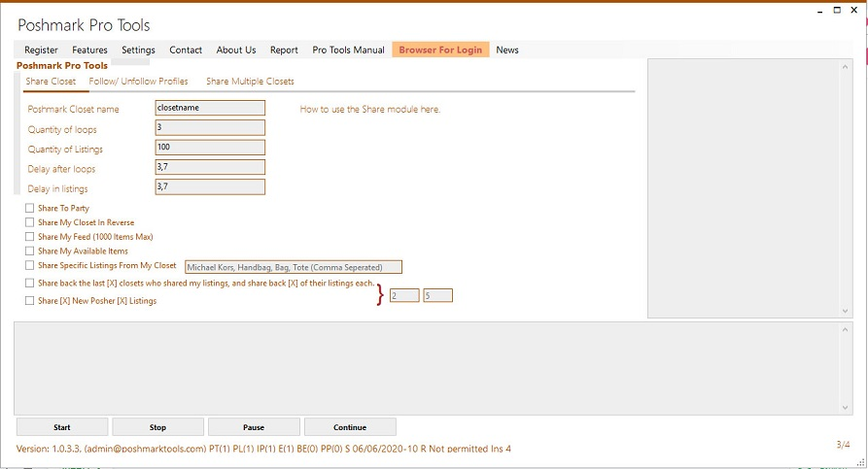Check Share My Feed (1000 Items Max)
868x469 pixels.
point(29,237)
